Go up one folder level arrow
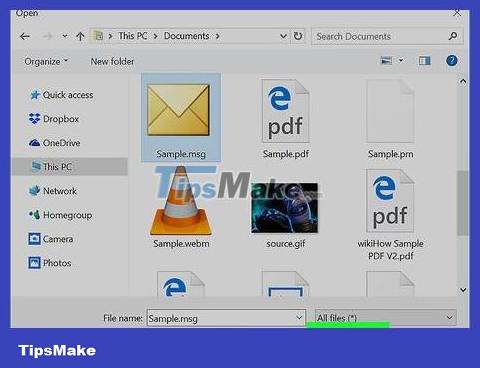This screenshot has width=480, height=368. click(x=80, y=36)
